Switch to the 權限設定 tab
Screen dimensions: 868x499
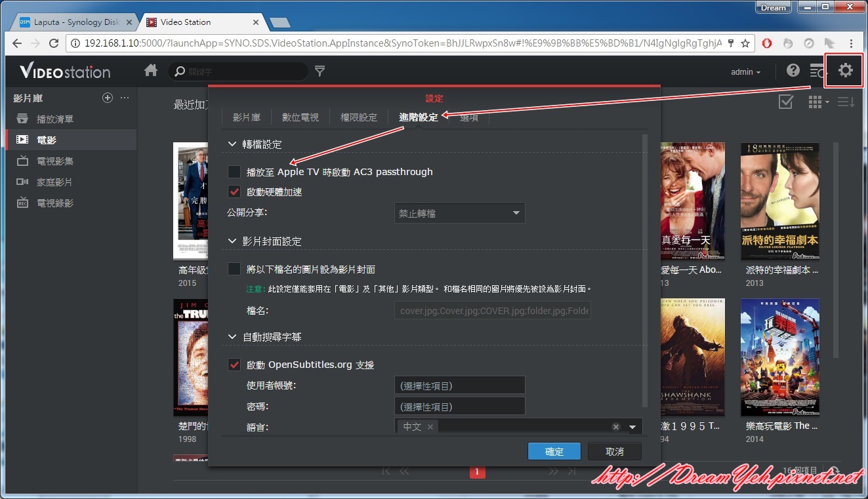click(x=359, y=117)
